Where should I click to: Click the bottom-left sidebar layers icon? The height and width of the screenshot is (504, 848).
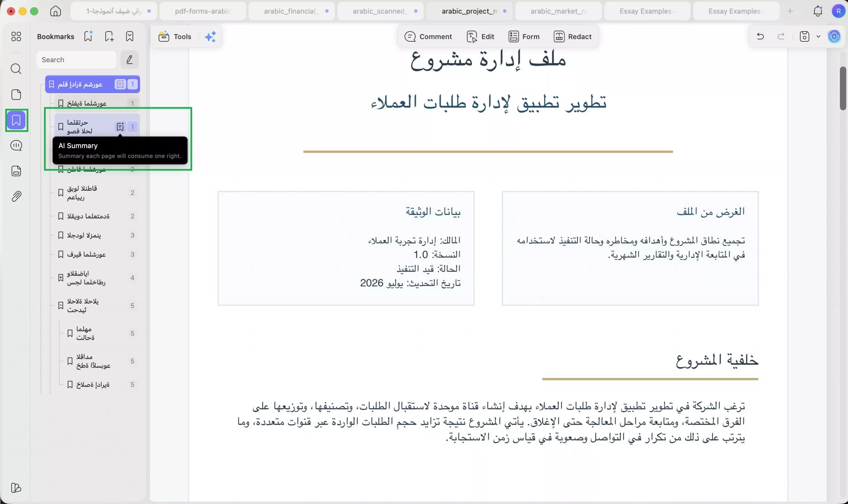tap(16, 488)
